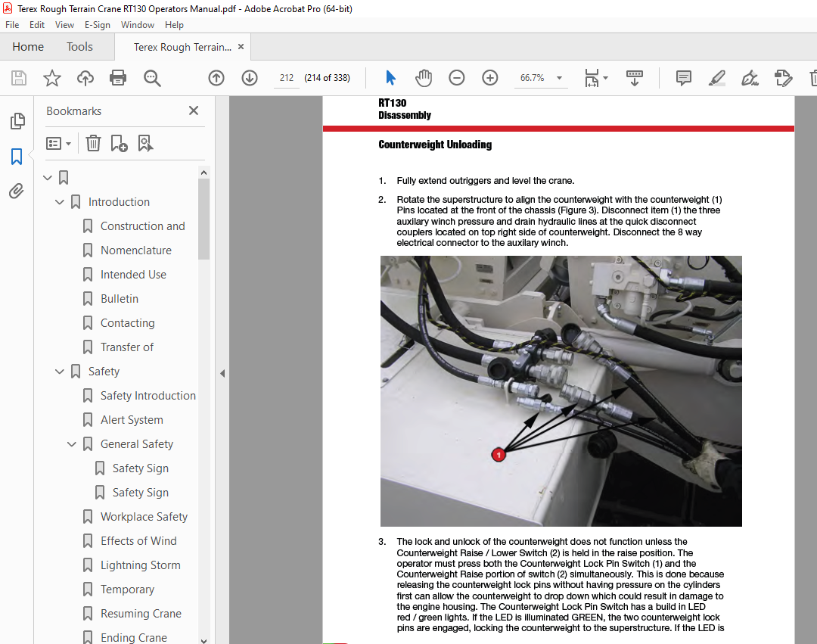The width and height of the screenshot is (817, 644).
Task: Open the Temporary bookmark
Action: point(127,590)
